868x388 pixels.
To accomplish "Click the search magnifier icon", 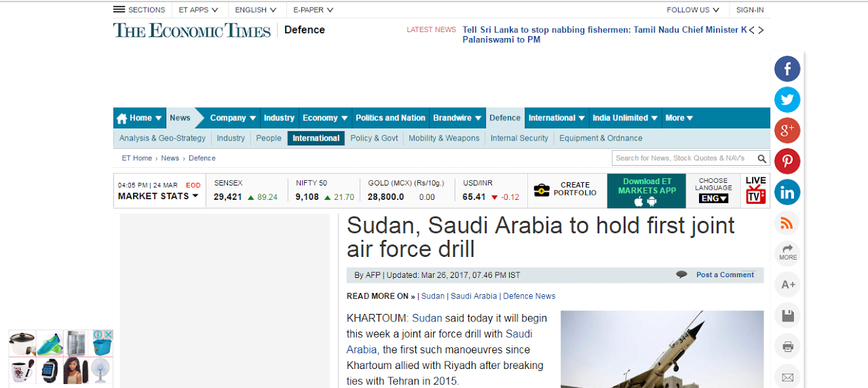I will 762,158.
